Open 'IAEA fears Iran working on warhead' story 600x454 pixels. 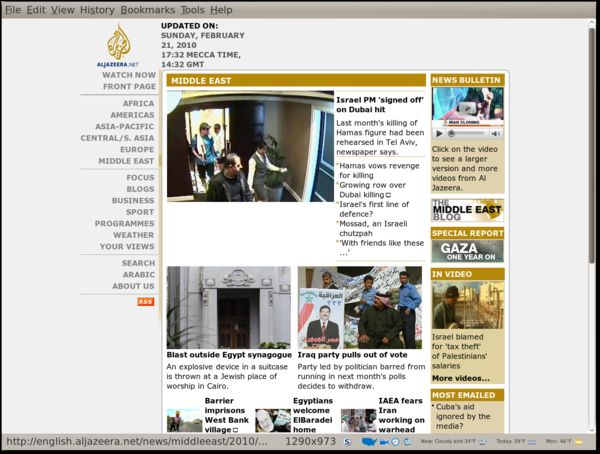point(401,415)
